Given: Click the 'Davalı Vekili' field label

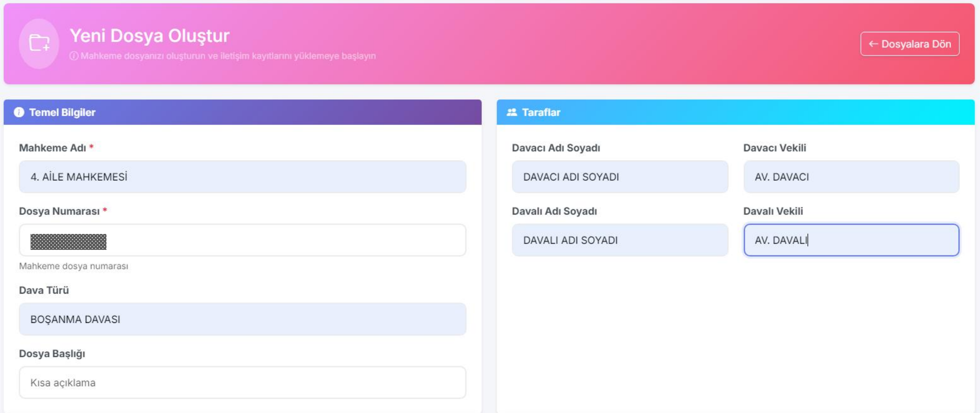Looking at the screenshot, I should point(773,211).
